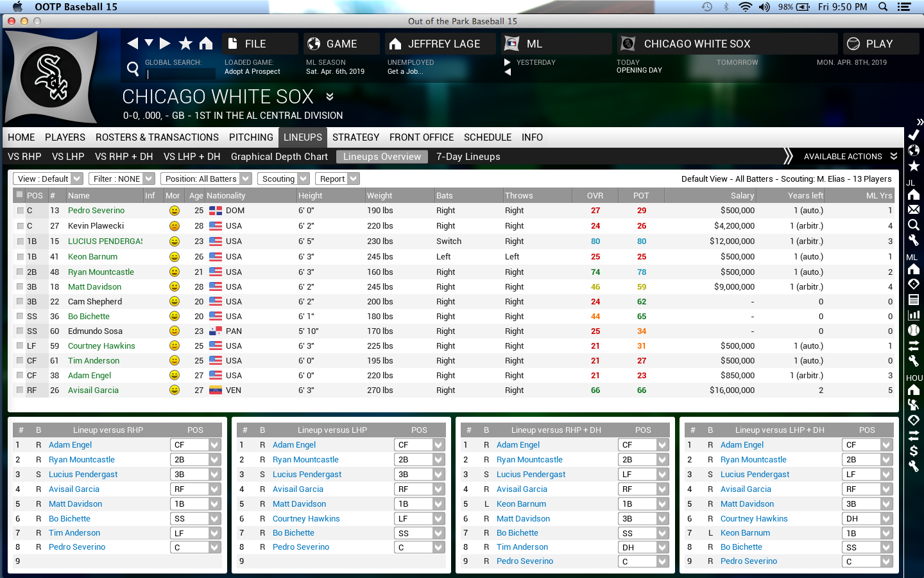Image resolution: width=924 pixels, height=578 pixels.
Task: Go to the home screen icon in top bar
Action: coord(206,43)
